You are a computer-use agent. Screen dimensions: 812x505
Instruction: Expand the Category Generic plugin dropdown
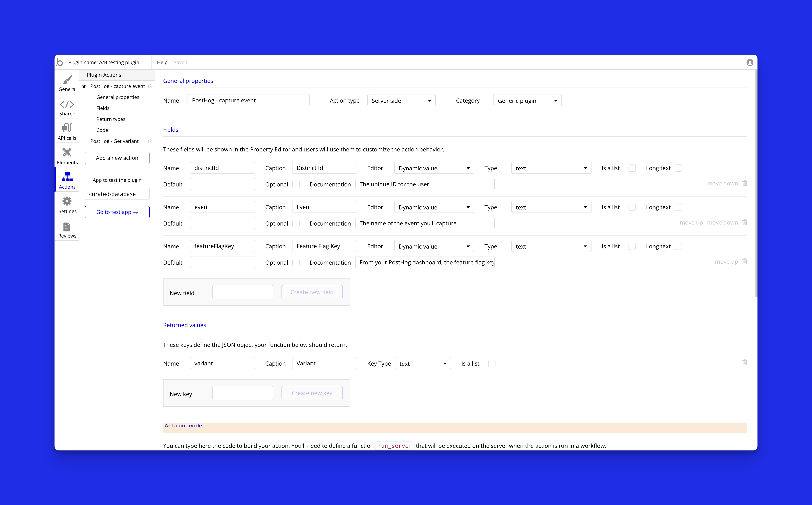click(527, 101)
